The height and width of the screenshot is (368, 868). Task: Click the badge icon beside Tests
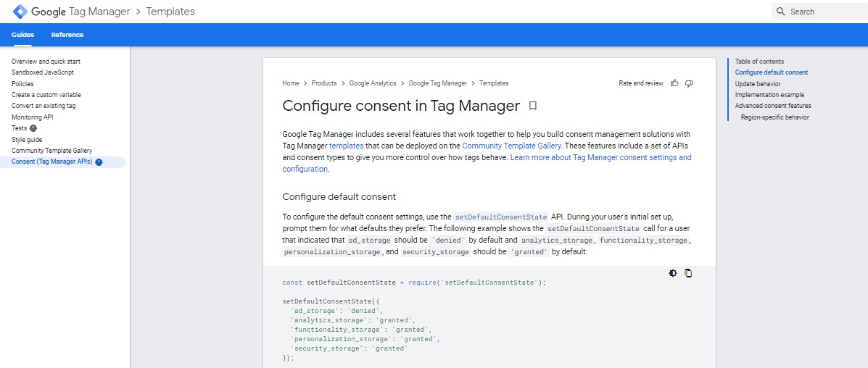click(x=33, y=128)
